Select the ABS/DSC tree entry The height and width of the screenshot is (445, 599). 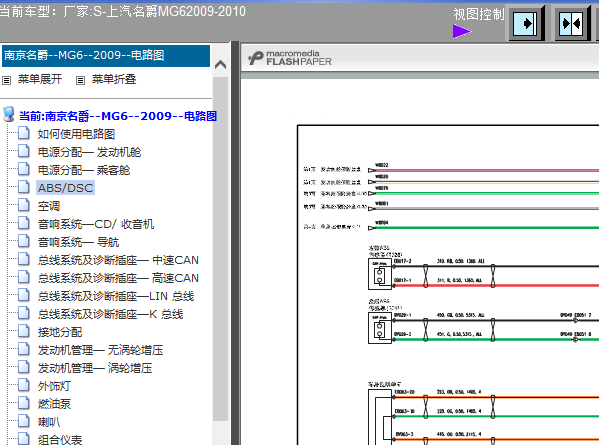coord(65,188)
